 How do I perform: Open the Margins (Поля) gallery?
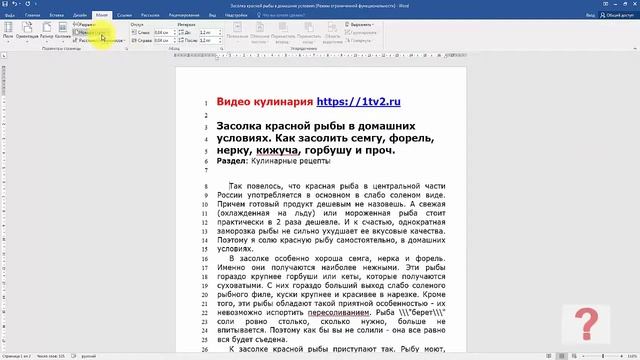8,31
